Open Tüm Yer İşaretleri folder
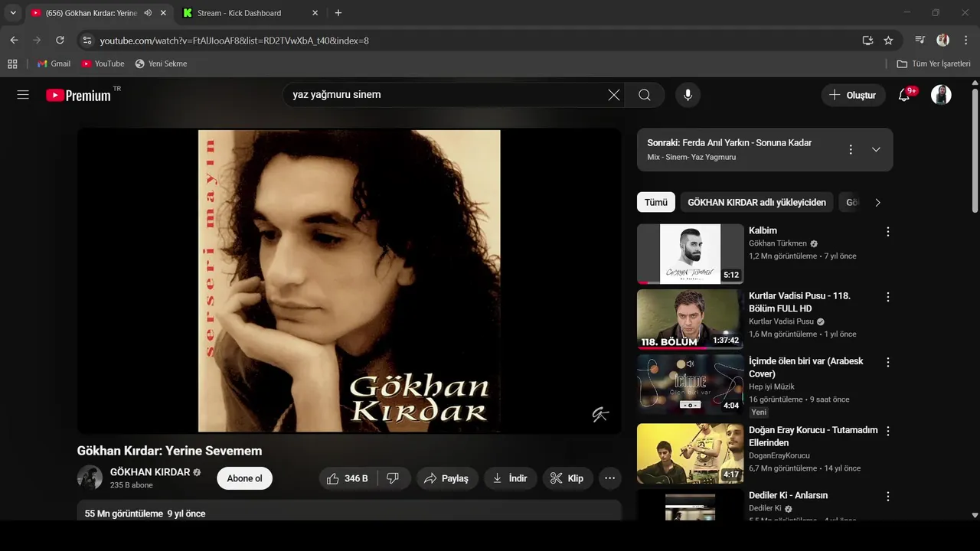 point(933,64)
